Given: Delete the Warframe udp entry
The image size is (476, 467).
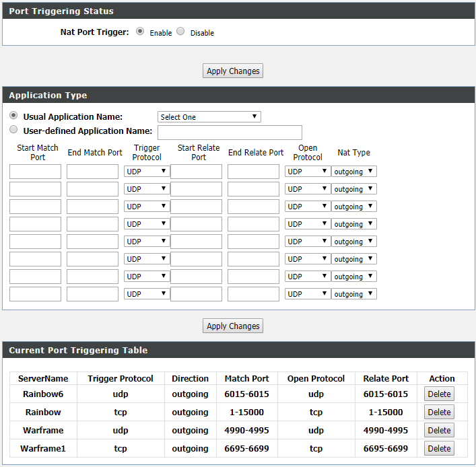Looking at the screenshot, I should 439,430.
